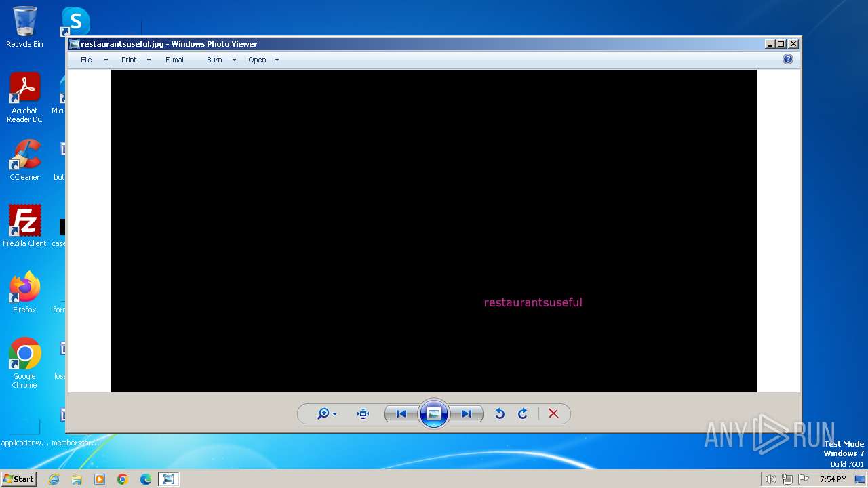This screenshot has width=868, height=488.
Task: Fit image to actual size
Action: (x=363, y=413)
